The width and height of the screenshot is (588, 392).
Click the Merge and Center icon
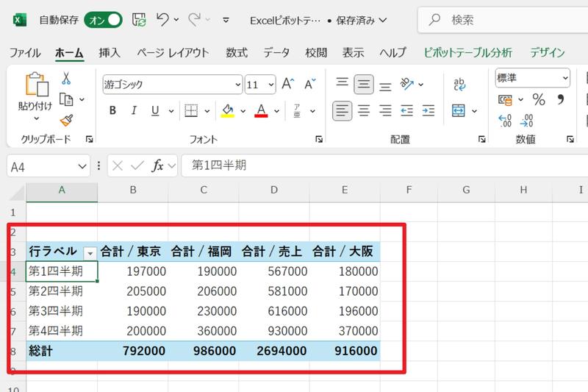459,110
